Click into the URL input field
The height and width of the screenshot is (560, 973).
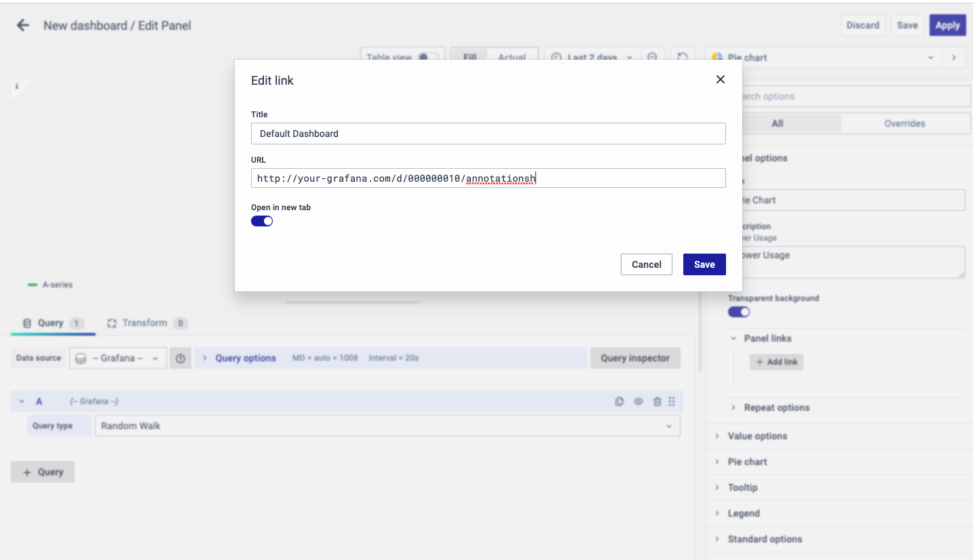[x=488, y=178]
